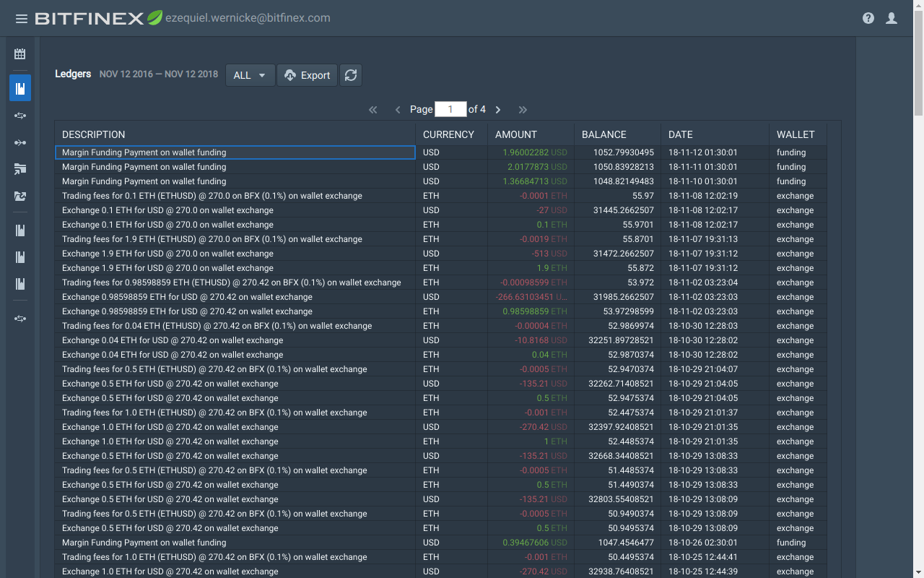The height and width of the screenshot is (578, 924).
Task: Open the user profile icon top right
Action: point(892,18)
